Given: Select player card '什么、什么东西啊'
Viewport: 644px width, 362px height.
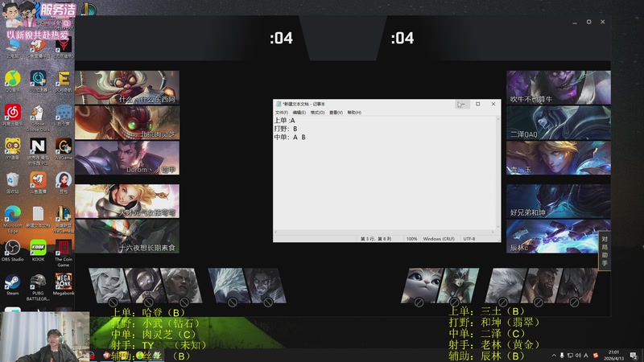Looking at the screenshot, I should pos(127,88).
